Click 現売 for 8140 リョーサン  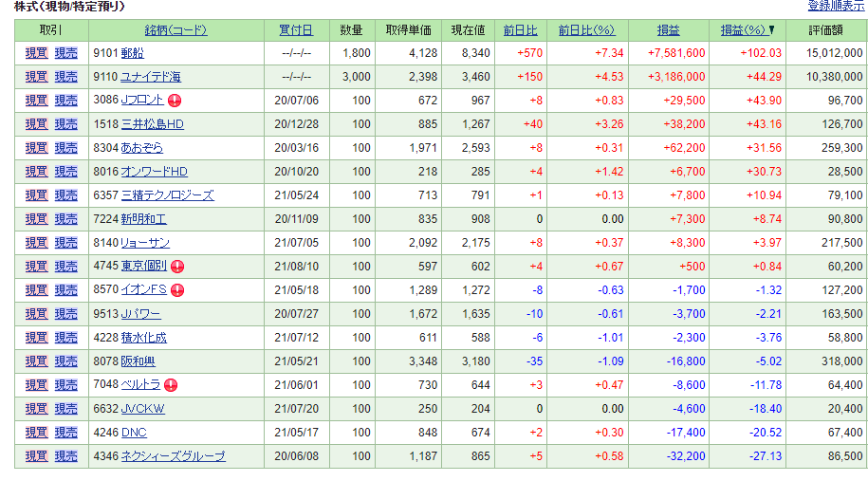click(x=65, y=243)
